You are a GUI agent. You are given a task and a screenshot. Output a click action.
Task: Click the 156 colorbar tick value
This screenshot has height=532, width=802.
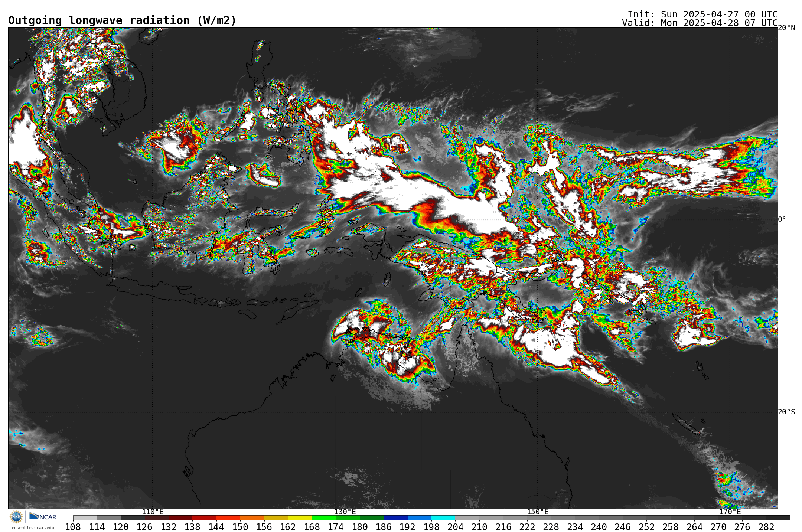coord(264,527)
